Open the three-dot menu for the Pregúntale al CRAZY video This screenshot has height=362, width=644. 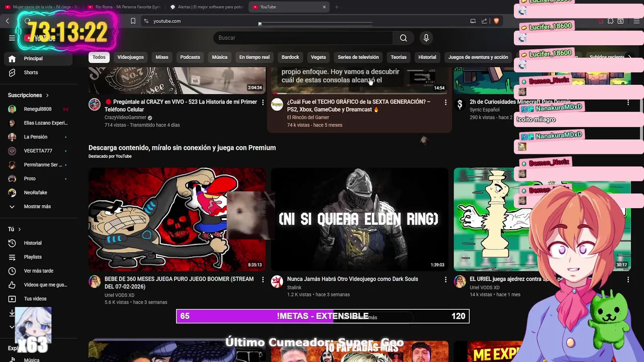pyautogui.click(x=263, y=102)
